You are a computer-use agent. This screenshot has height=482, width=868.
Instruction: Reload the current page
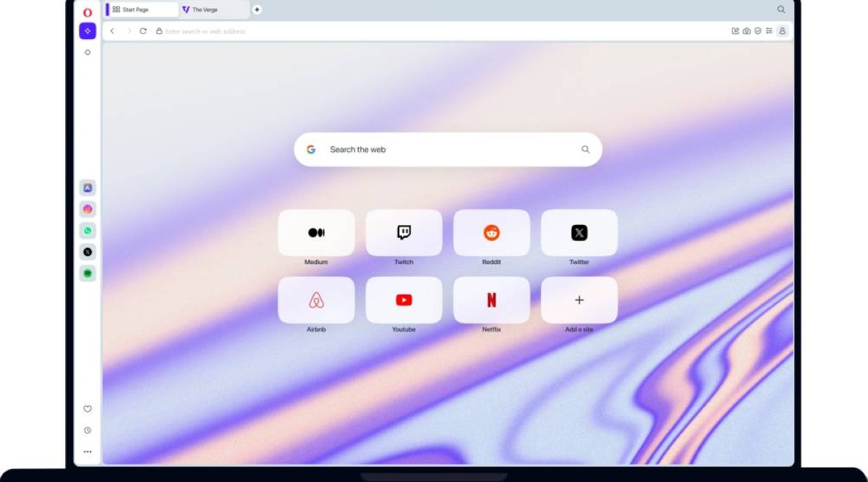[143, 31]
